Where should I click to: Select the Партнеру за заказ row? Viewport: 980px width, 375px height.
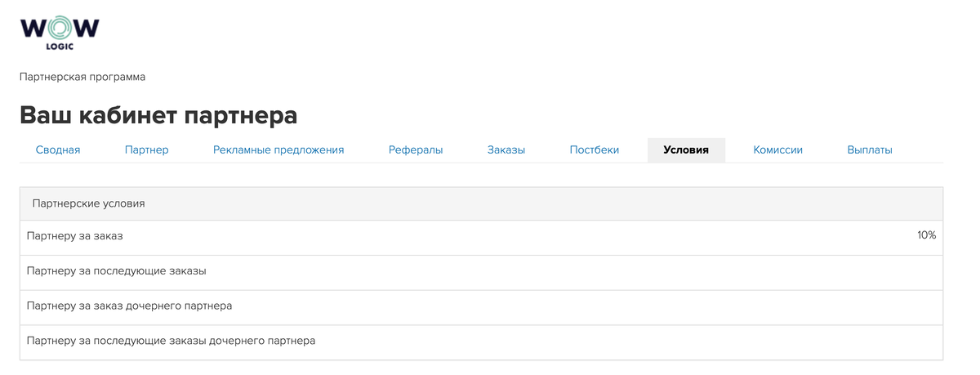[x=482, y=235]
